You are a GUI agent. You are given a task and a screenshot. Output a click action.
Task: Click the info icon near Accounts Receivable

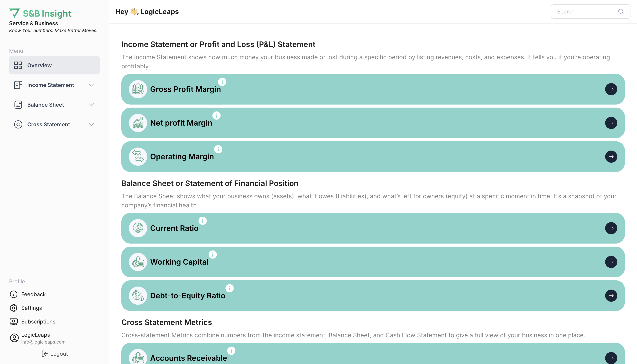231,351
